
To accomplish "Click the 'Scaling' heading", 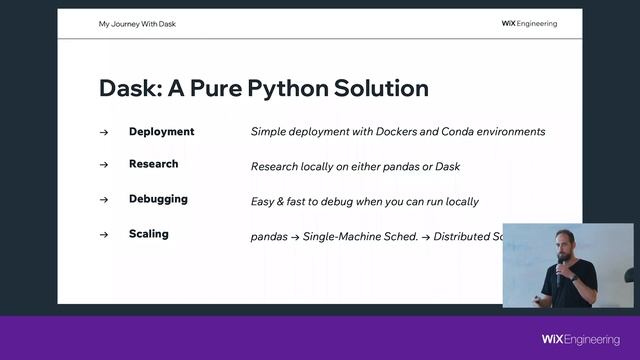I will (149, 234).
